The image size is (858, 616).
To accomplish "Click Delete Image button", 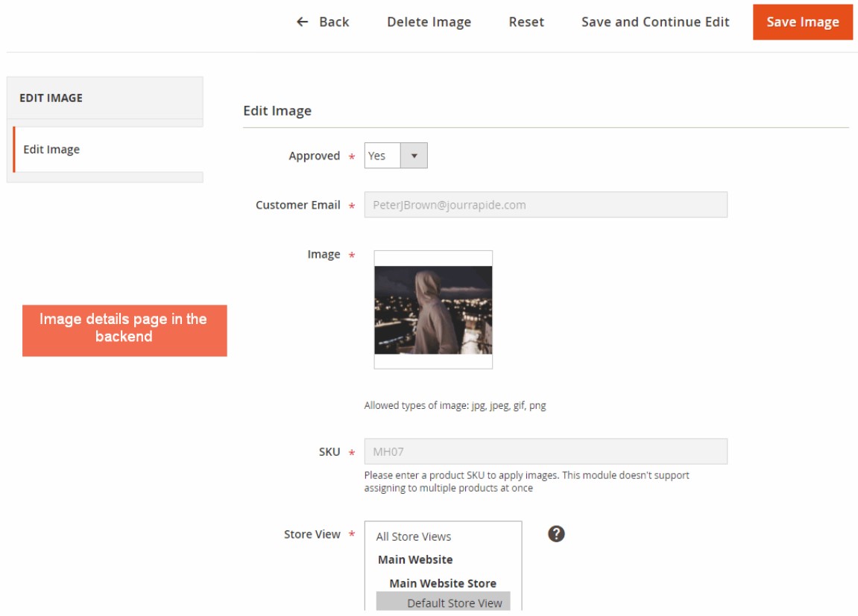I will pyautogui.click(x=429, y=22).
